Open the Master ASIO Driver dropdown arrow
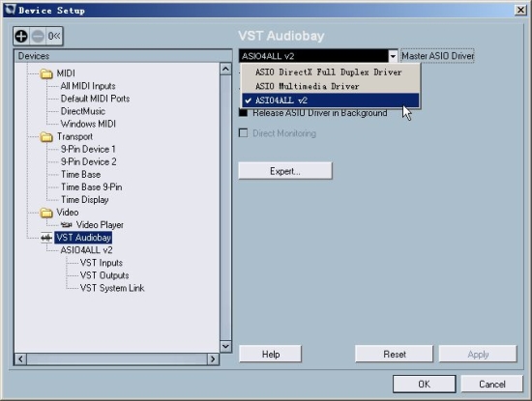This screenshot has width=532, height=401. pyautogui.click(x=393, y=56)
